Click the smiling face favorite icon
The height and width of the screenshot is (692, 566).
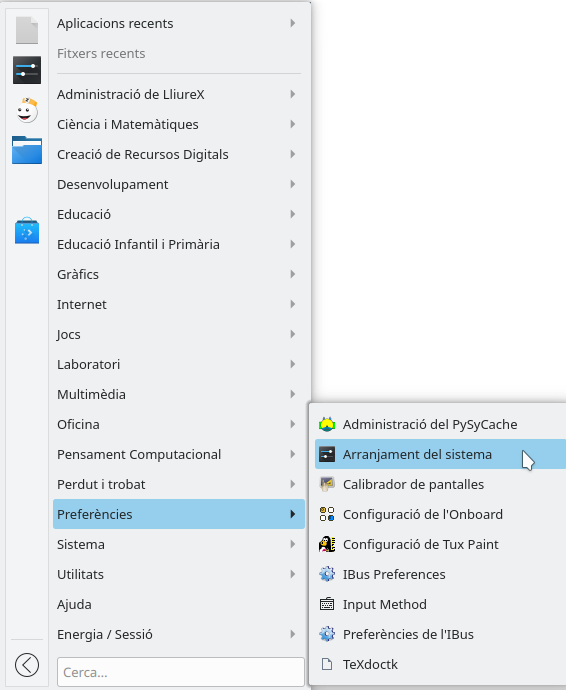(x=27, y=110)
